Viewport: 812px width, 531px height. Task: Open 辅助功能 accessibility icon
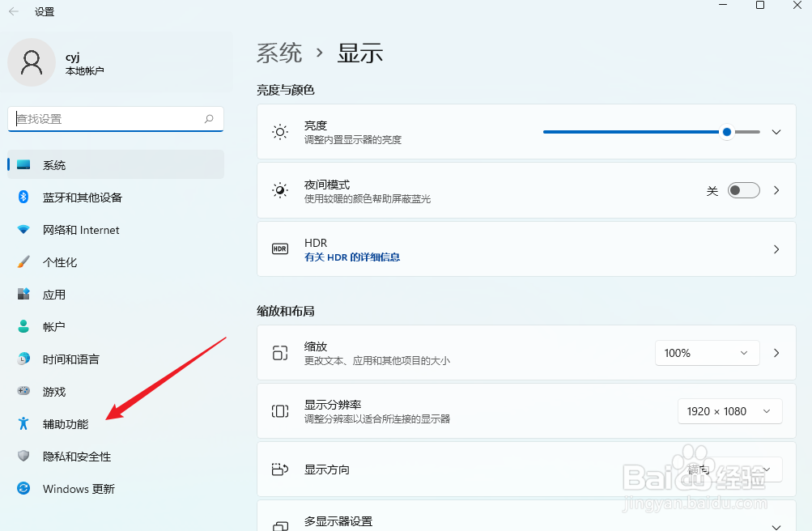[x=23, y=423]
